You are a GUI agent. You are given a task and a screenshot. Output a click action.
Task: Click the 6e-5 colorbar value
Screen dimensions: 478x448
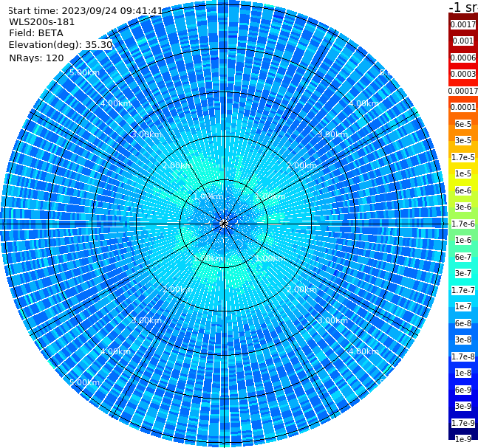(x=463, y=124)
